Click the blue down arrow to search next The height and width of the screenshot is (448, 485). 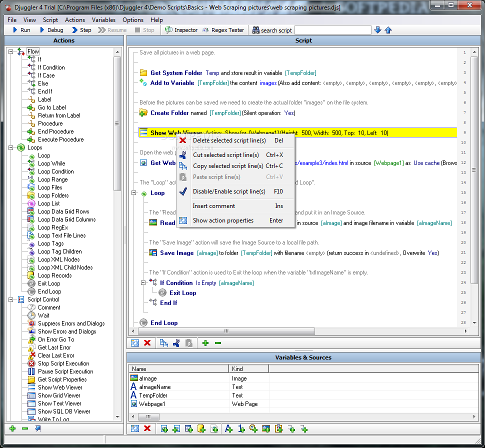(x=377, y=30)
